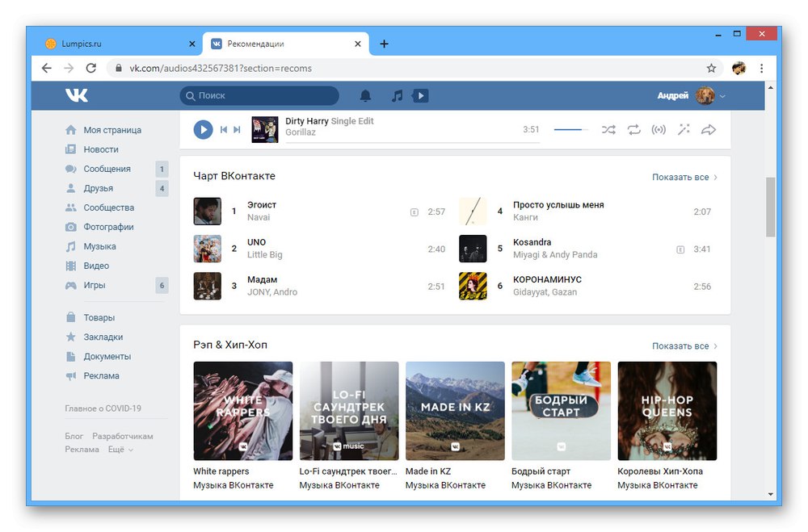Show all Рэп & Хип-Хоп playlists

[684, 346]
